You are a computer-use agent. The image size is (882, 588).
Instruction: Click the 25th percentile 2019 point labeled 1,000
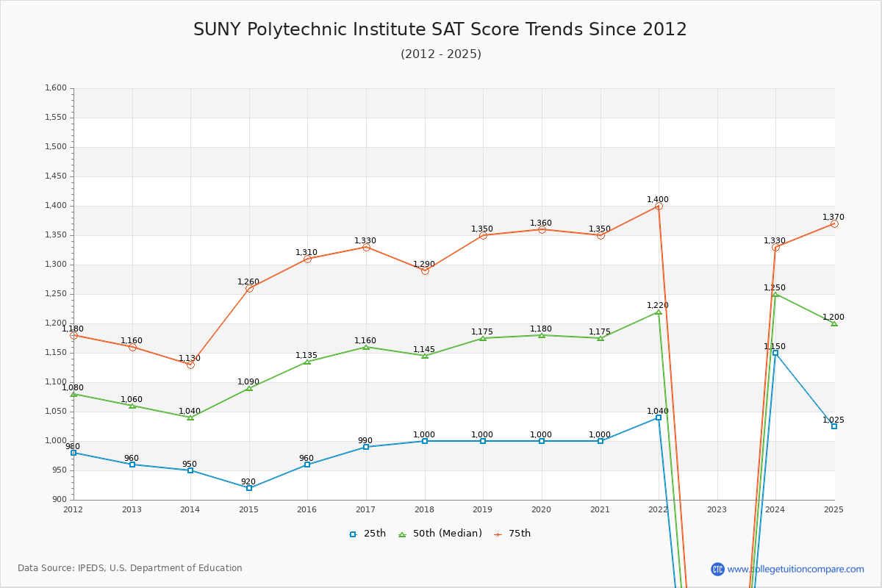point(483,441)
